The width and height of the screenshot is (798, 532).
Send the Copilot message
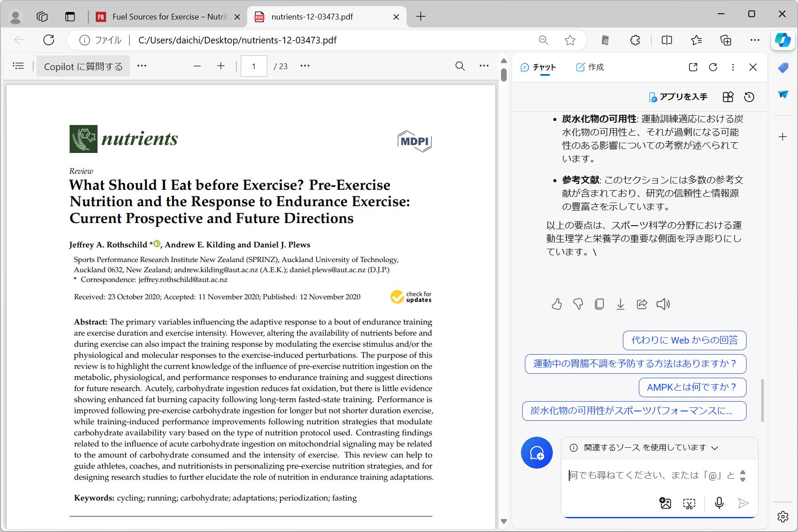pyautogui.click(x=743, y=503)
